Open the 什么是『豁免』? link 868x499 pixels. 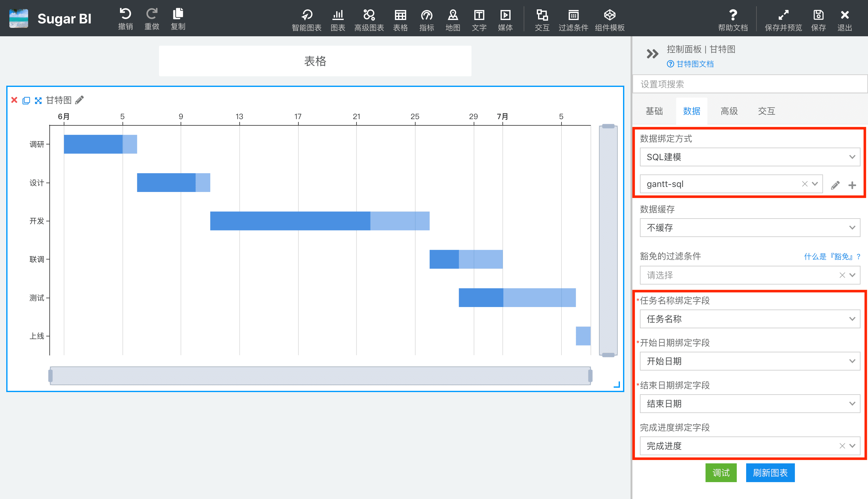(x=832, y=256)
